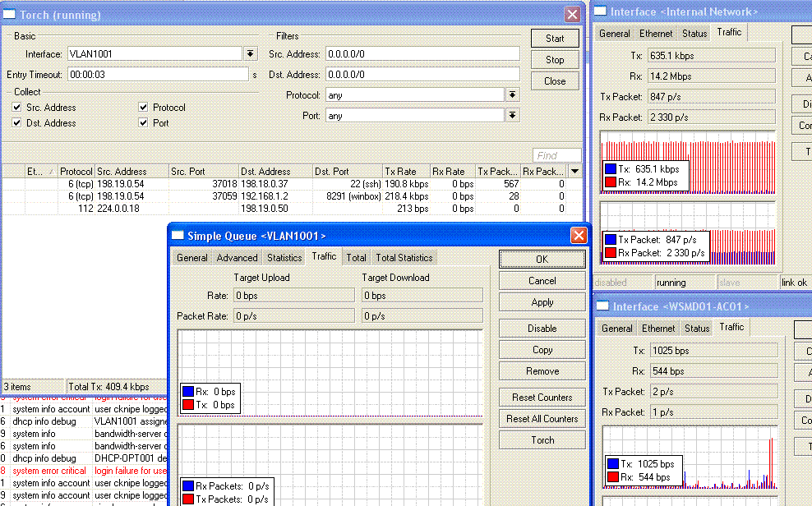Switch to the Advanced tab in Simple Queue
The height and width of the screenshot is (506, 812).
point(237,257)
